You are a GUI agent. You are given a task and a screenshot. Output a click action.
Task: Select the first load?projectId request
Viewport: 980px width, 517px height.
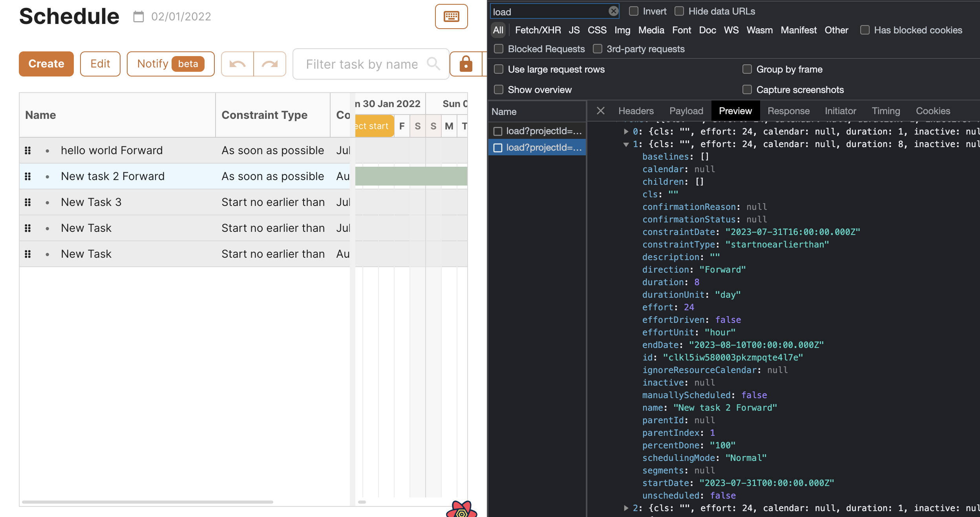537,131
